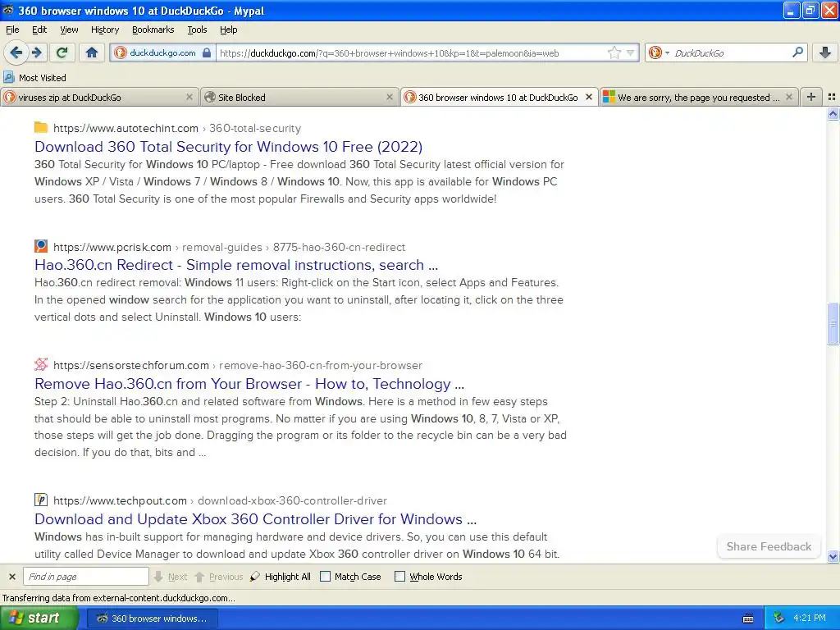Screen dimensions: 840x630
Task: Open the search engine selector dropdown
Action: (x=659, y=53)
